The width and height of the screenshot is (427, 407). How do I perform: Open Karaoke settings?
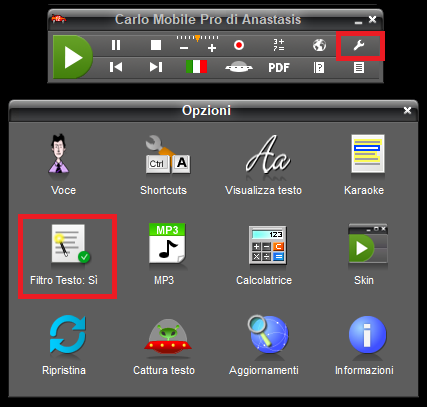click(x=364, y=165)
